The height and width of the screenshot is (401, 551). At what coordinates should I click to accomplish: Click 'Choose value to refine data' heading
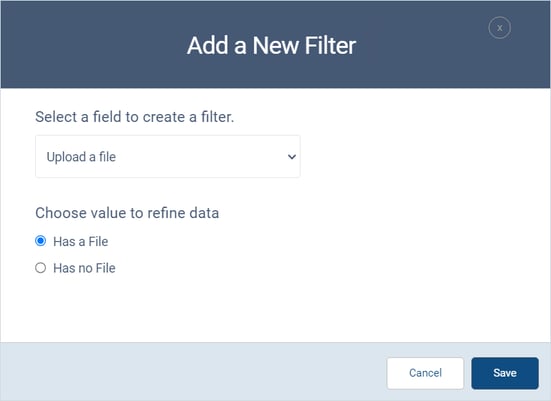[x=127, y=213]
